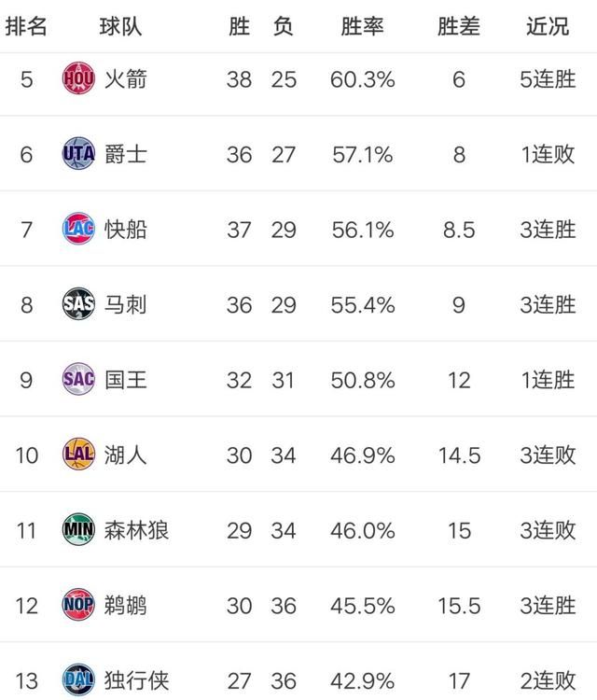
Task: Click the Kings SAC team logo
Action: 78,379
